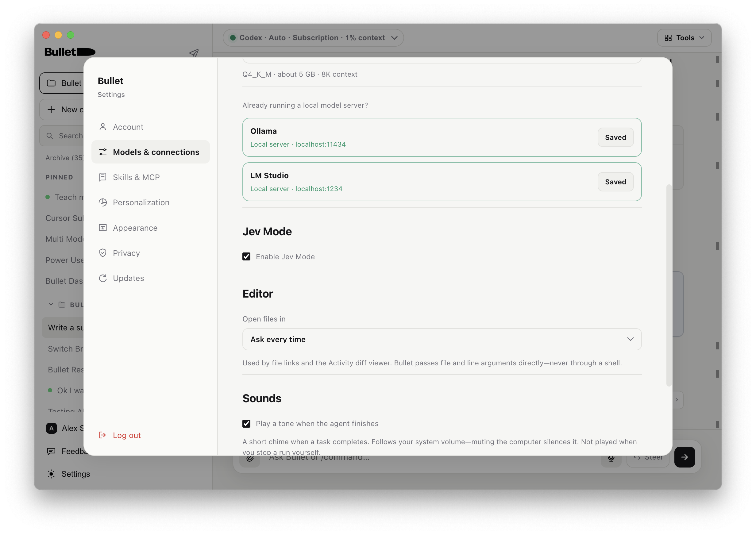Click the Skills & MCP document icon

(103, 177)
